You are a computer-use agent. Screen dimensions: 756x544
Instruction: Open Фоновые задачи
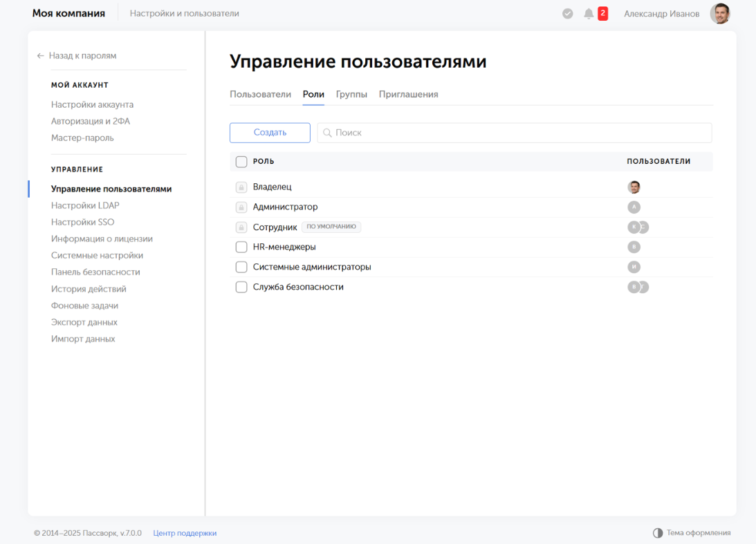(84, 306)
